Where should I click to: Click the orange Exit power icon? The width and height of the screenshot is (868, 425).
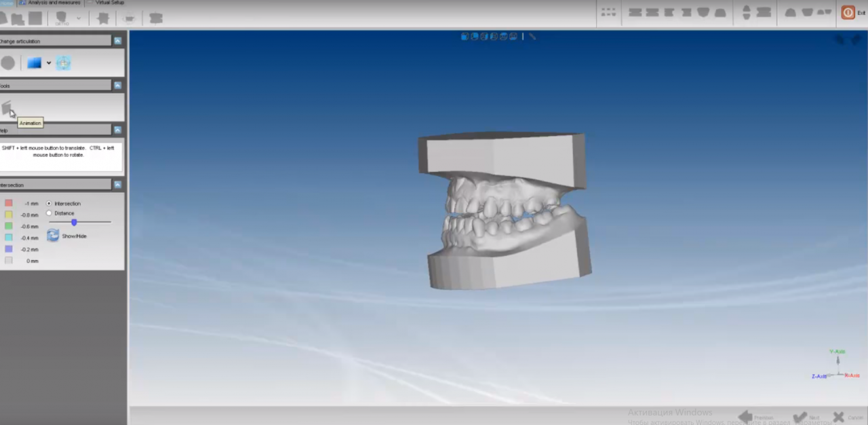point(848,12)
